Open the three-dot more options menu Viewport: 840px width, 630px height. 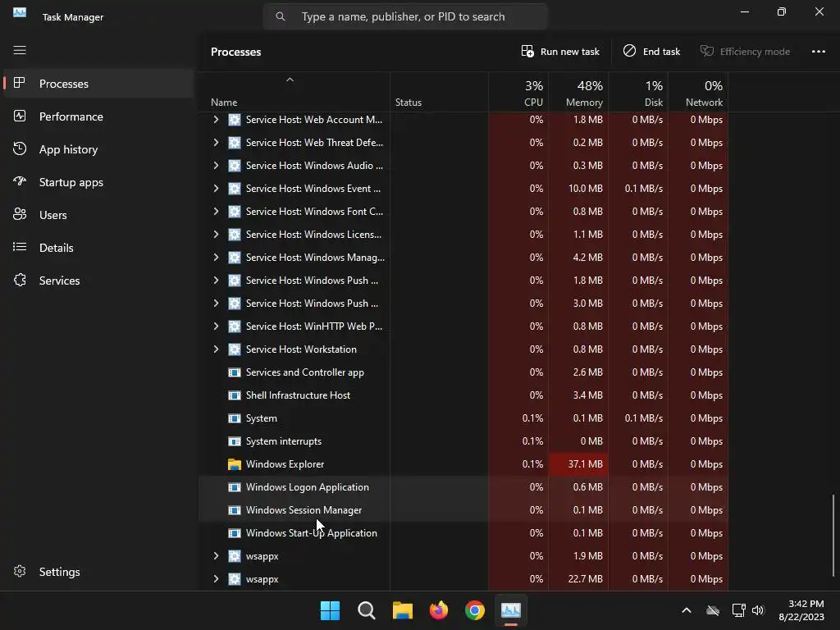[818, 52]
